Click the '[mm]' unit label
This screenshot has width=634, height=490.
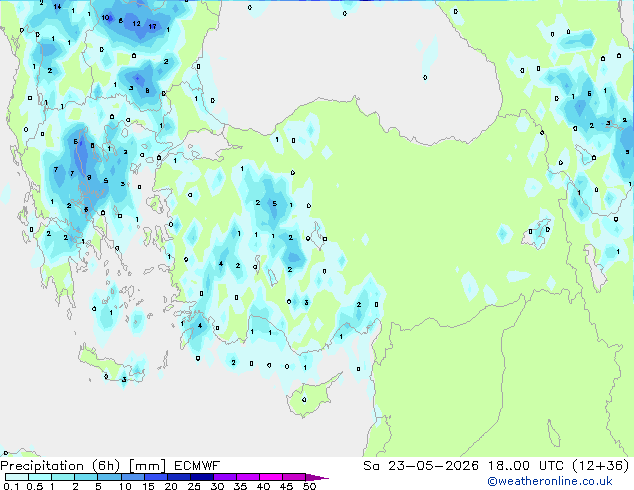[x=147, y=466]
